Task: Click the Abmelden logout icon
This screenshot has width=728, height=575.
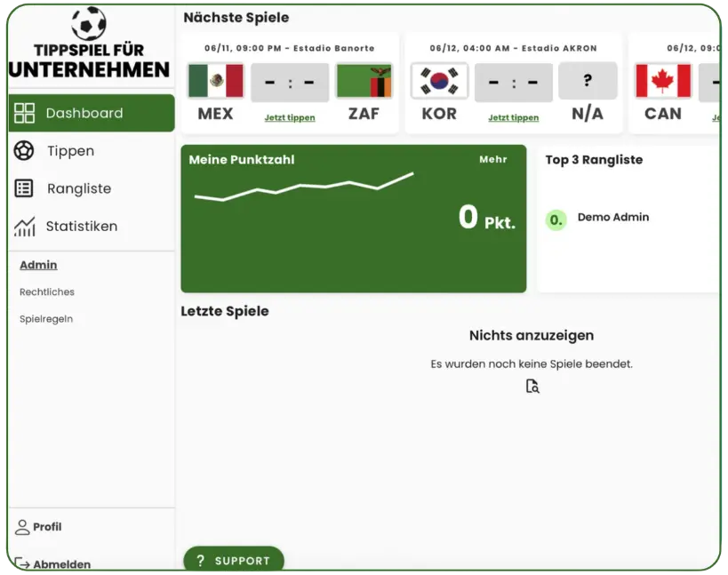Action: tap(20, 563)
